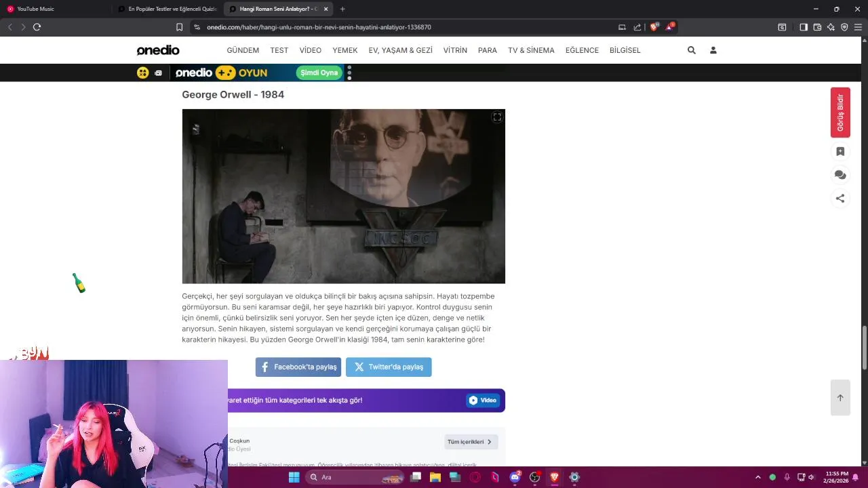
Task: Open the YEMEK menu item
Action: point(345,50)
